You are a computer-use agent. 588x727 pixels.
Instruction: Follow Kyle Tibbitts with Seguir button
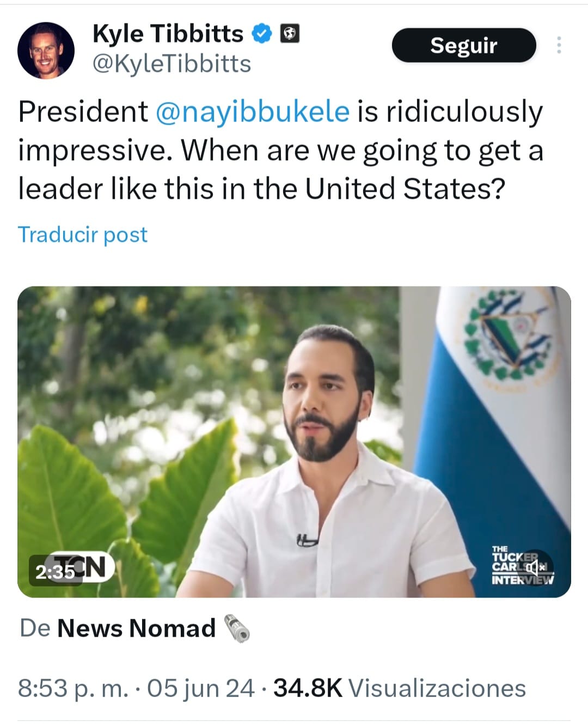click(x=464, y=45)
